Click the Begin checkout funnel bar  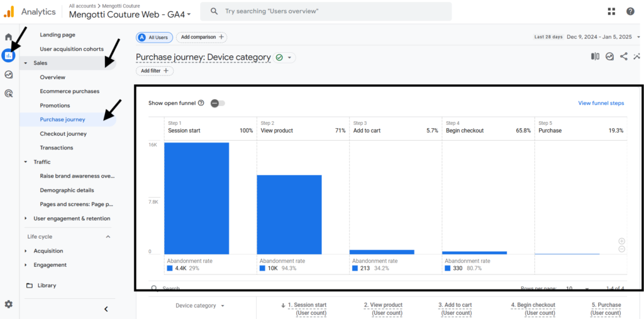474,252
